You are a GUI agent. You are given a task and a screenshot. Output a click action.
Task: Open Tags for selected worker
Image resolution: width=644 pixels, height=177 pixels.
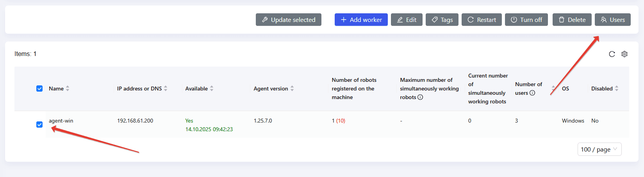click(x=442, y=20)
